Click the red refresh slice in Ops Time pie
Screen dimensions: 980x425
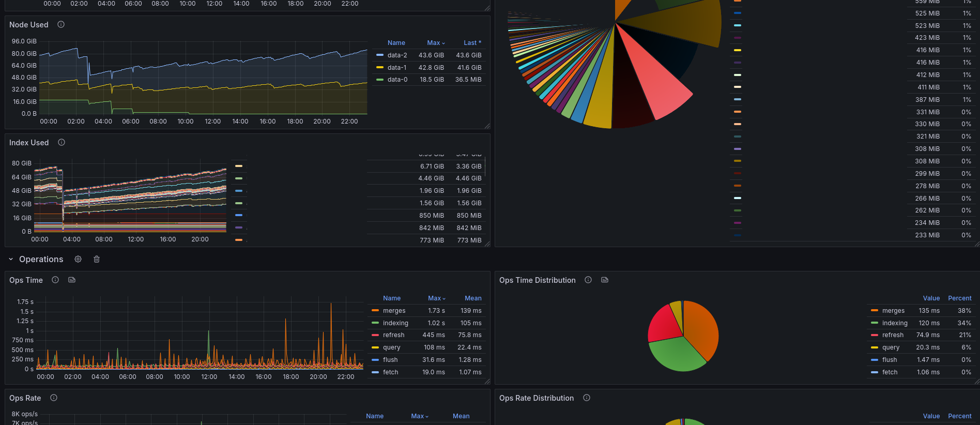pyautogui.click(x=664, y=325)
